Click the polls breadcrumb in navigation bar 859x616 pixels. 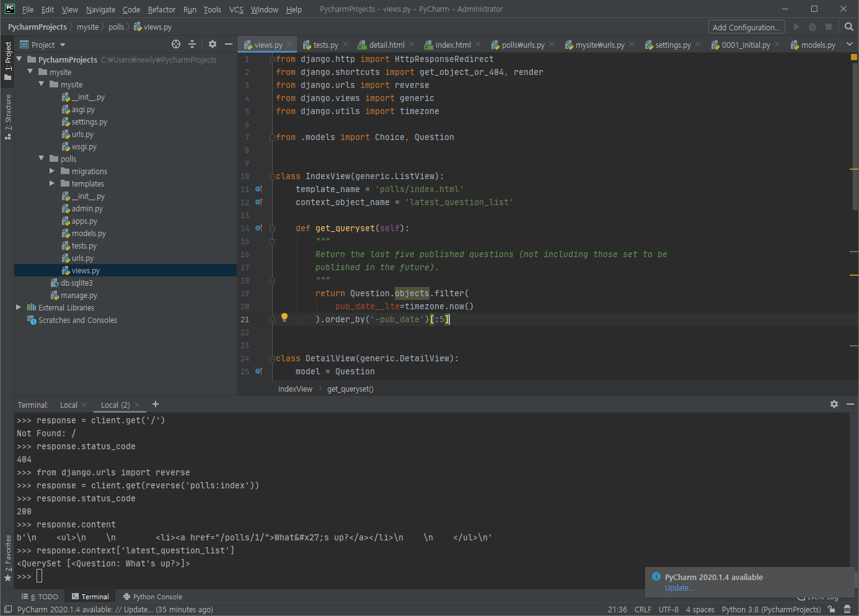pyautogui.click(x=116, y=27)
